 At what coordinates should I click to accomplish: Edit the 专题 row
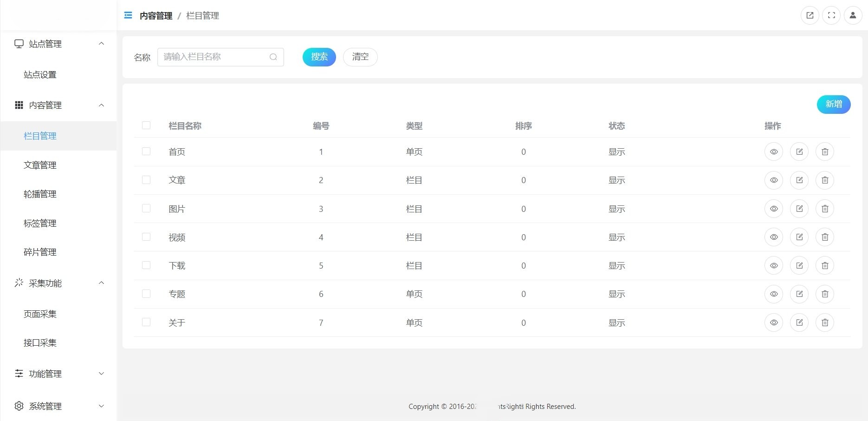(799, 294)
